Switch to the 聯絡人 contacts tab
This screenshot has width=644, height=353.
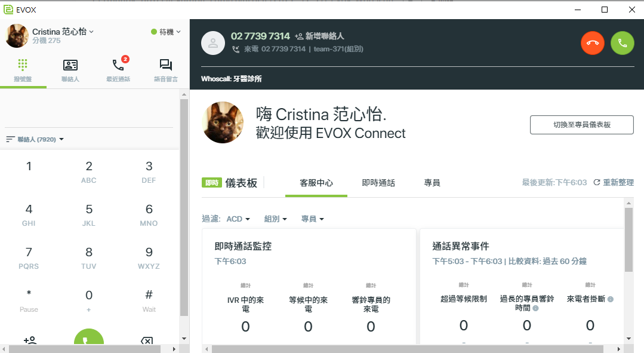pos(70,70)
